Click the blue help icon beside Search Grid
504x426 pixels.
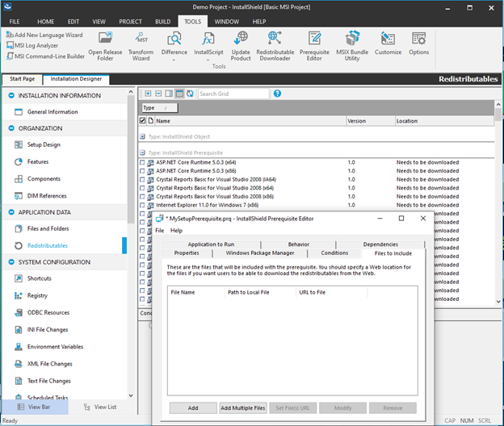(277, 94)
